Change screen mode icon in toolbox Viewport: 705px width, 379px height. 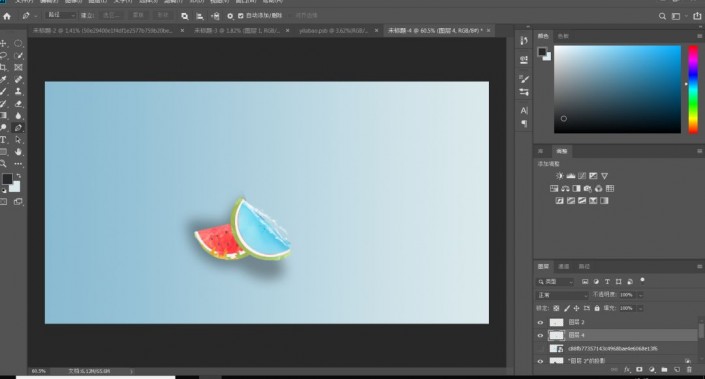coord(18,202)
